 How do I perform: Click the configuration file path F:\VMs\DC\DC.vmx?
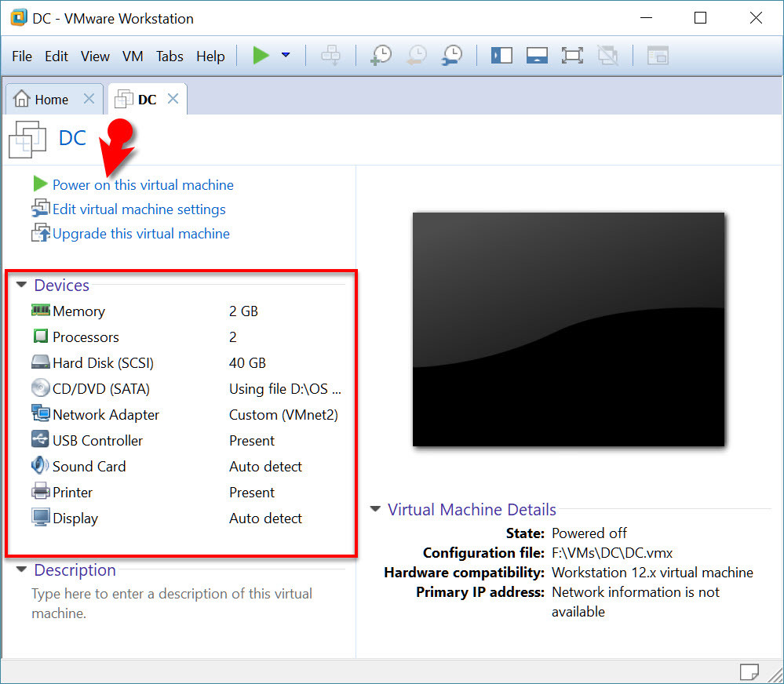click(x=612, y=553)
